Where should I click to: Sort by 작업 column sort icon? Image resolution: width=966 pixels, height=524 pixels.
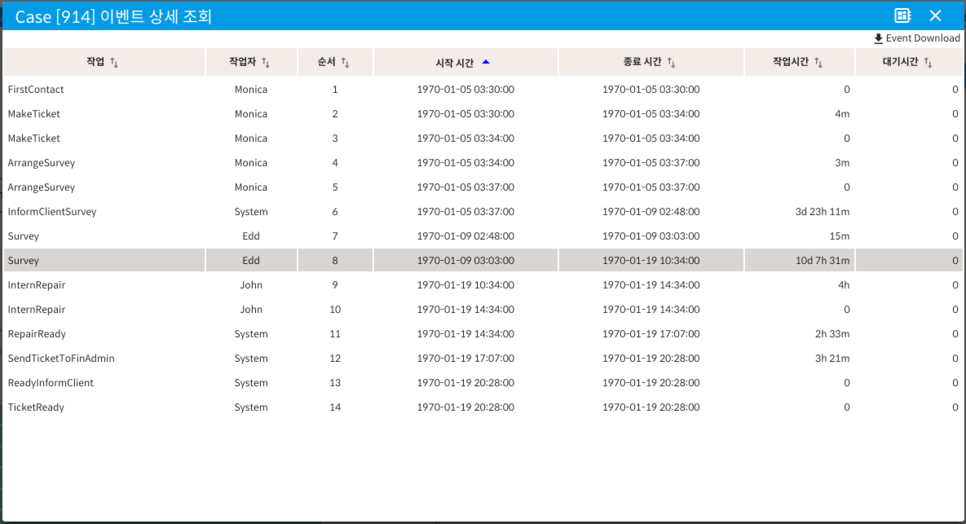(x=114, y=63)
